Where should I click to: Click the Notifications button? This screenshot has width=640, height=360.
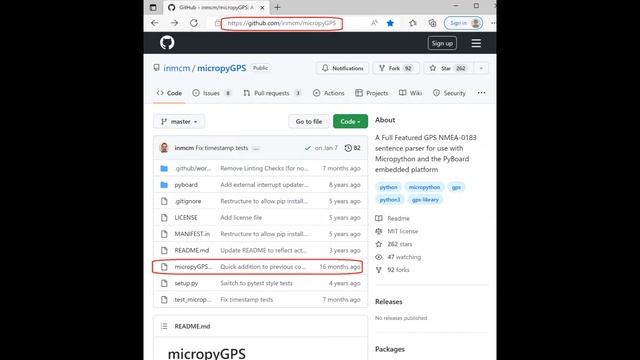coord(342,68)
